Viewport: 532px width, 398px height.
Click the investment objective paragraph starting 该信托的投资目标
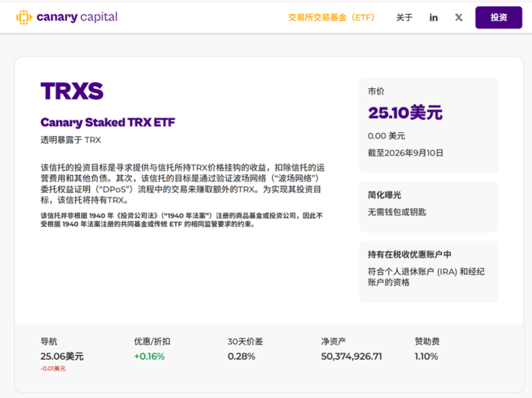[182, 184]
